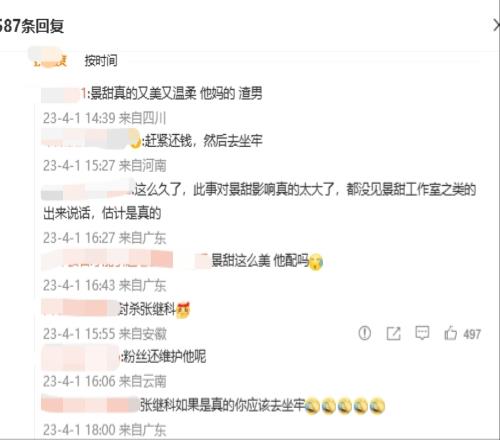Click the share icon beside 来自安徽 comment

[x=393, y=333]
